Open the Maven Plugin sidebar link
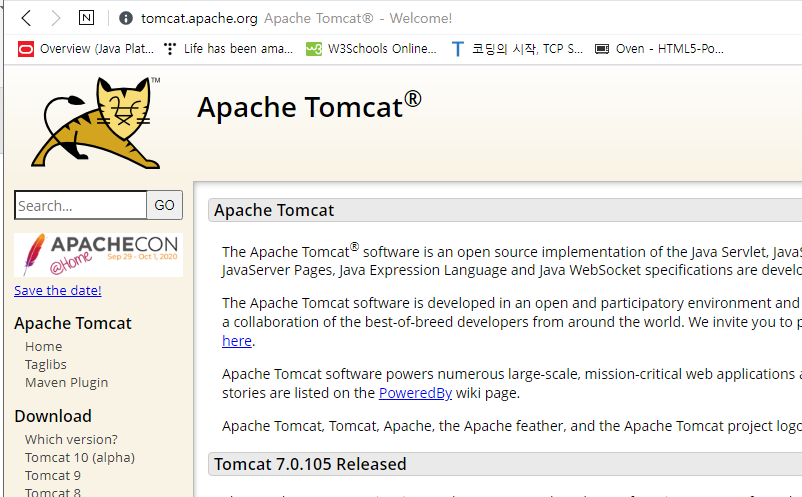Viewport: 802px width, 497px height. pyautogui.click(x=66, y=382)
